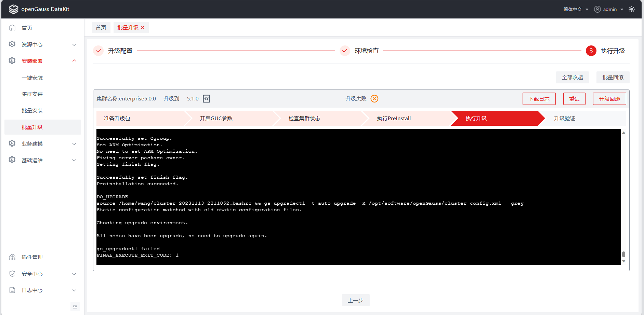Click the 全部收起 collapse all button
This screenshot has height=315, width=644.
tap(572, 78)
